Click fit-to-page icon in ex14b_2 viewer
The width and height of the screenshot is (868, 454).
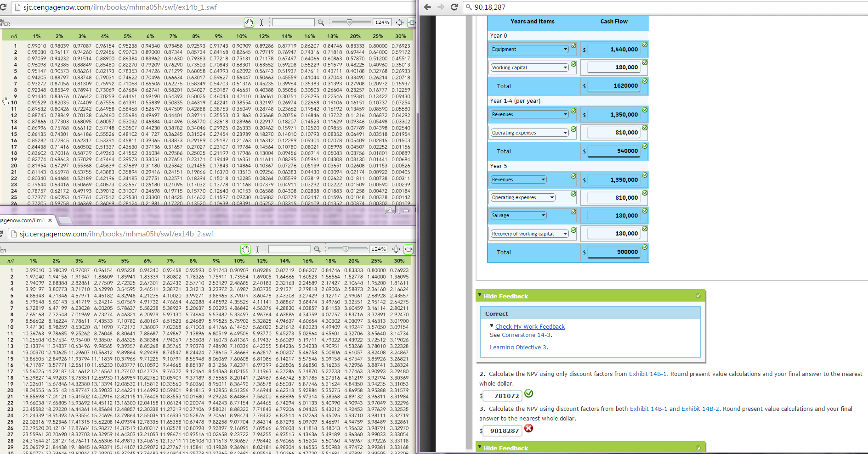[396, 249]
